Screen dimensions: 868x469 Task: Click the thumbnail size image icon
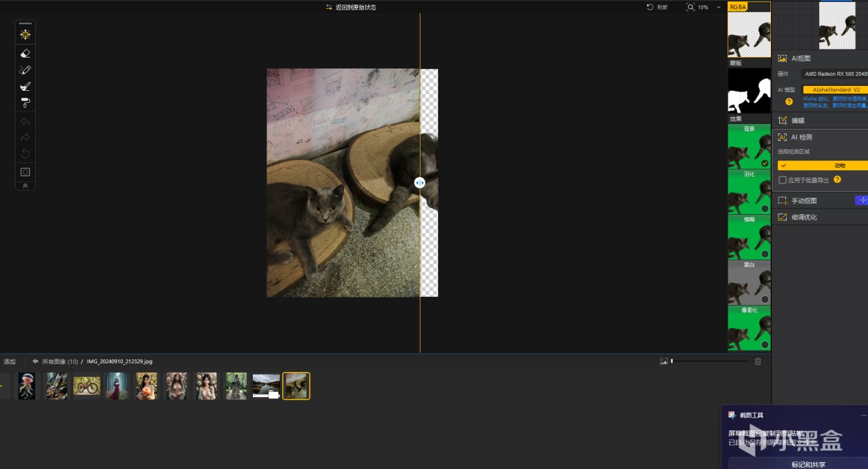click(664, 361)
